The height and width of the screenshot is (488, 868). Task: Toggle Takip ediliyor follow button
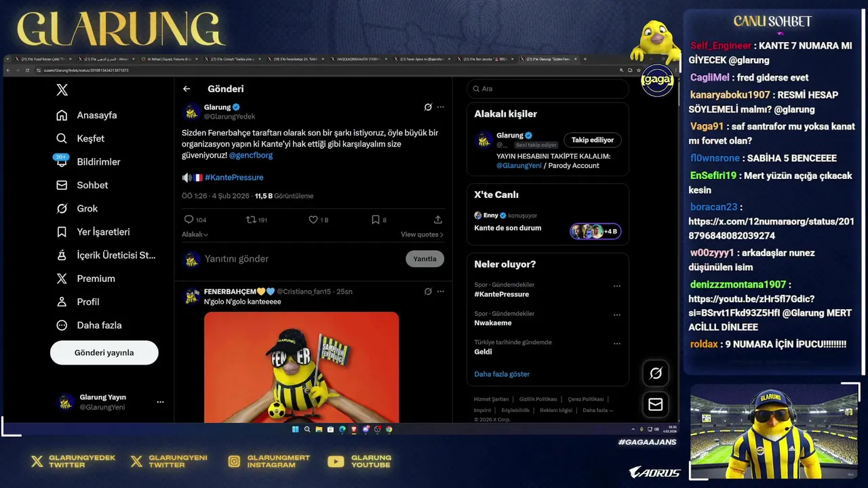click(x=593, y=140)
